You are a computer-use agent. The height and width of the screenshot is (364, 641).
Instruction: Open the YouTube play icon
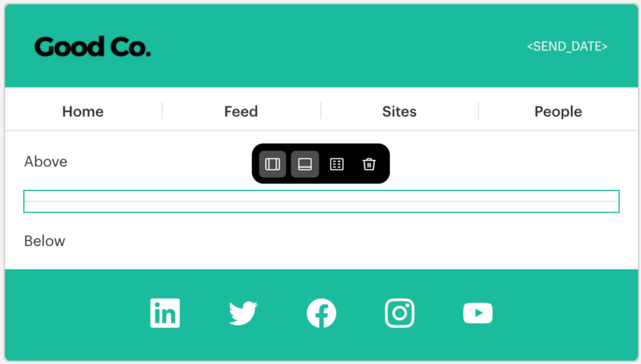coord(478,313)
